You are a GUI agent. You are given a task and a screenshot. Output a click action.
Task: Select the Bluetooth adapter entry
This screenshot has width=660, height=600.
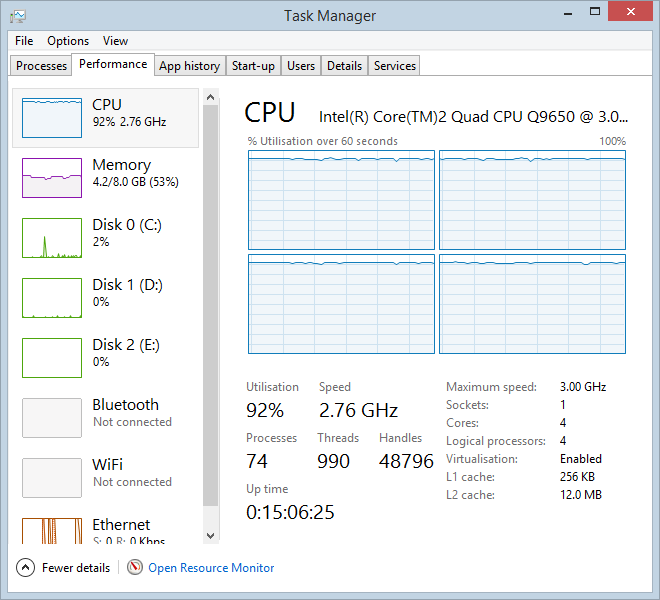(x=52, y=418)
